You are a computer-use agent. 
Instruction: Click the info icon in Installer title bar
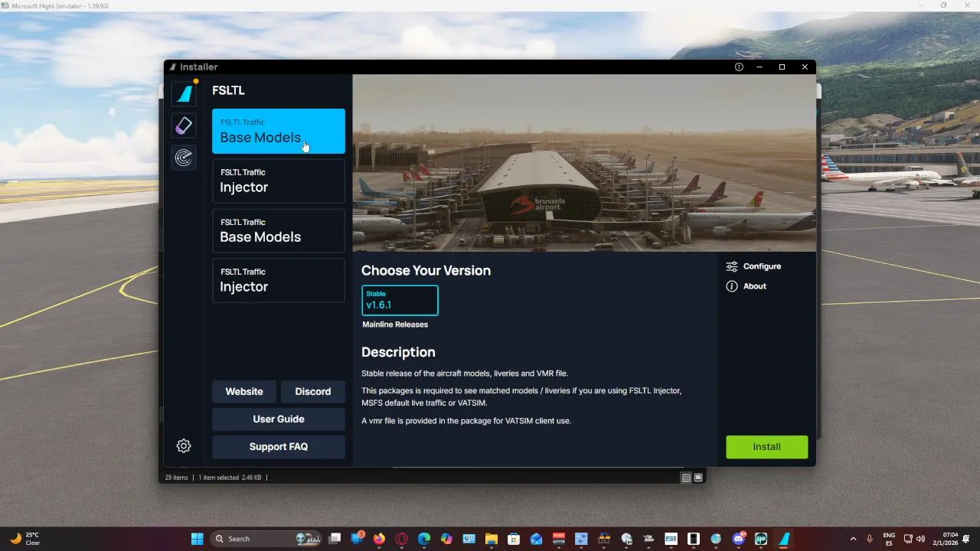pos(739,67)
